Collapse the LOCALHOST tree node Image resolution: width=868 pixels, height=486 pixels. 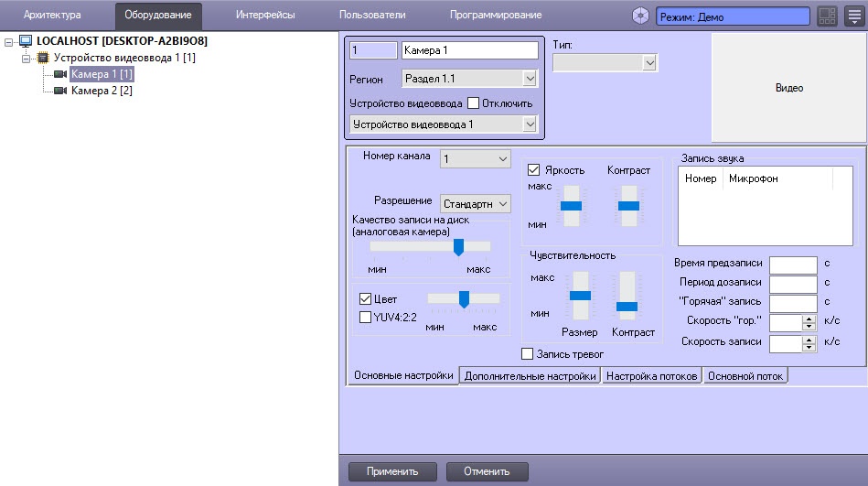[9, 41]
